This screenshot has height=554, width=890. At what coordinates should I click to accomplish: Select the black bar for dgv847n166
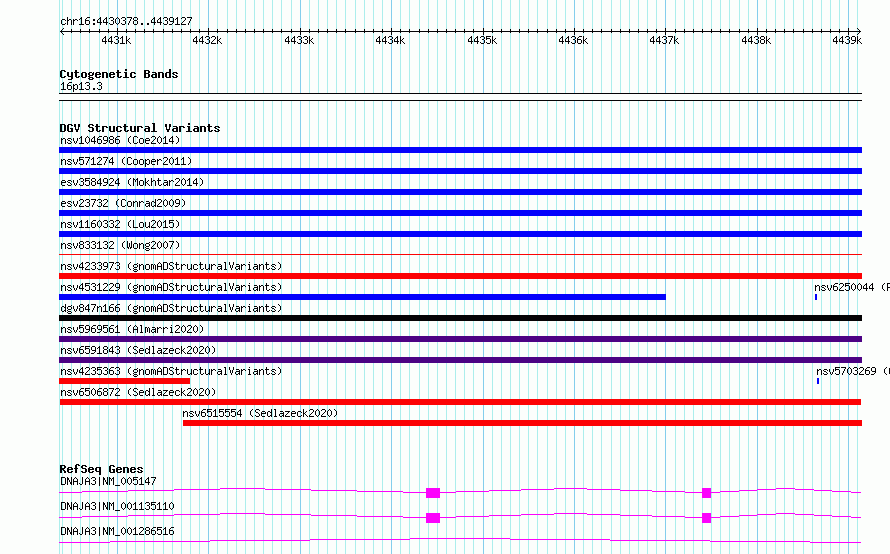pos(460,318)
